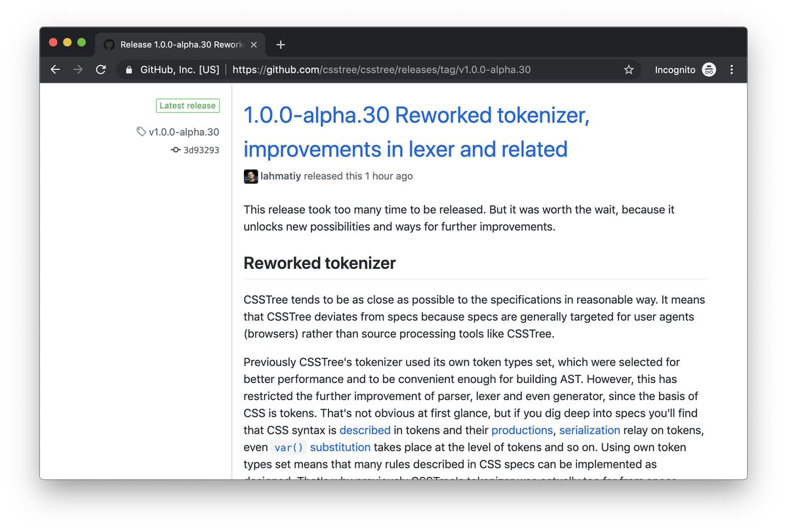Click the 'released this 1 hour ago' text
Image resolution: width=787 pixels, height=532 pixels.
(x=359, y=176)
